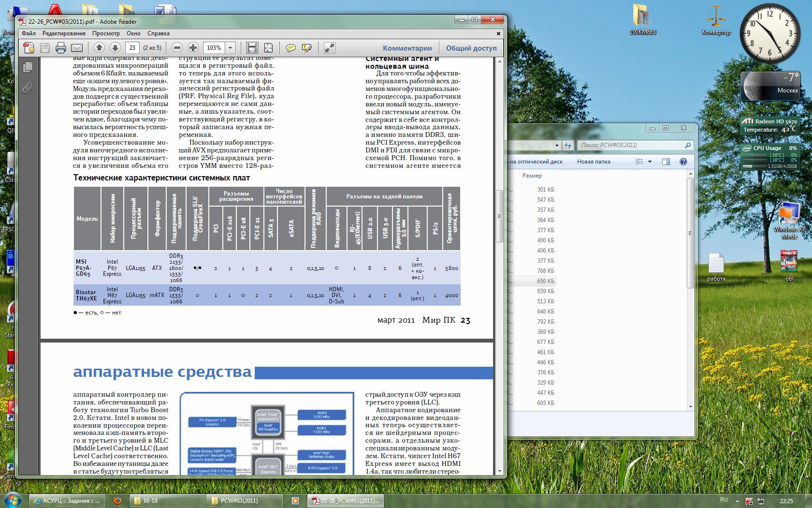The width and height of the screenshot is (812, 508).
Task: Go to next page with down arrow
Action: click(x=115, y=48)
